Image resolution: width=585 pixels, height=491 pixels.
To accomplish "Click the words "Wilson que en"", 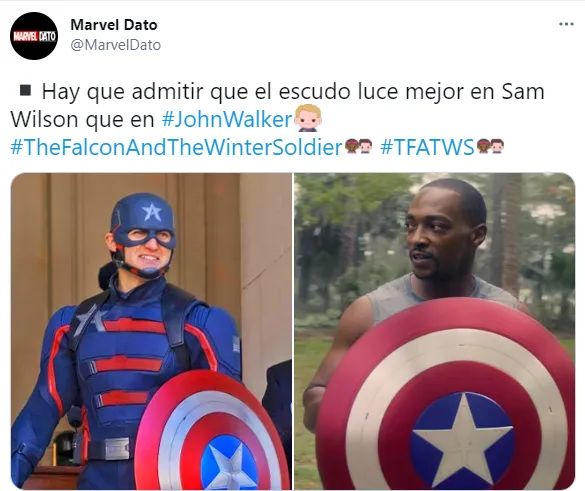I will point(82,119).
